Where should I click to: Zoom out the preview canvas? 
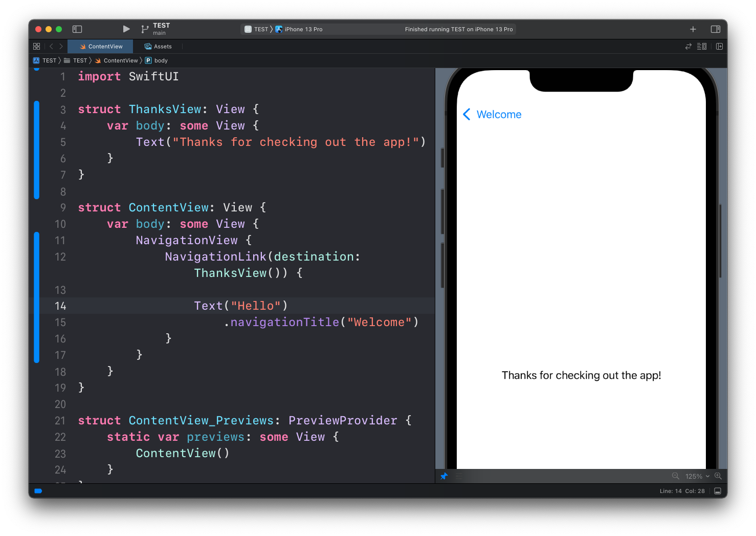[675, 476]
